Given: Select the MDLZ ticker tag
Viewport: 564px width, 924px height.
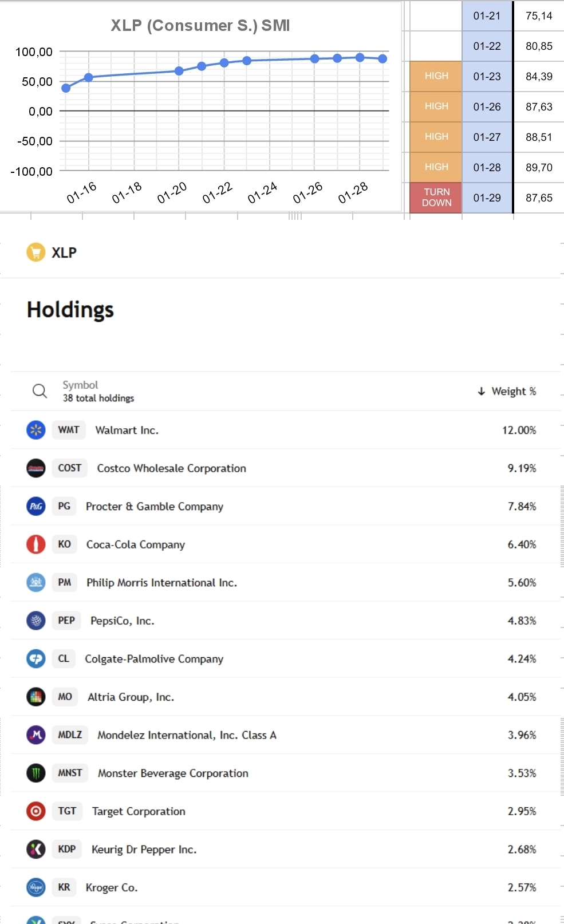Looking at the screenshot, I should [70, 735].
